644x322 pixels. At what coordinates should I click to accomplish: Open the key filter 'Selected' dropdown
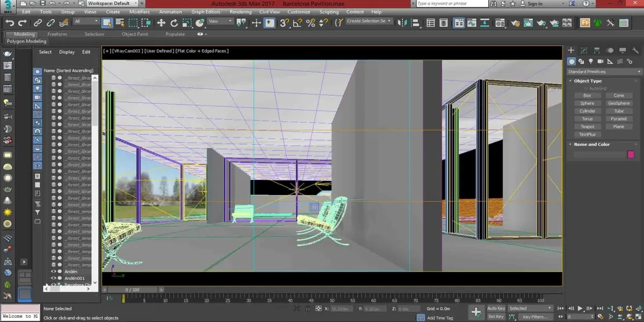pyautogui.click(x=530, y=309)
